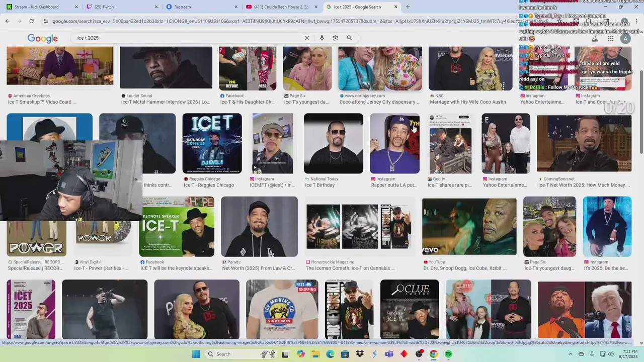Screen dimensions: 644x362
Task: Launch Copilot from taskbar
Action: (x=300, y=354)
